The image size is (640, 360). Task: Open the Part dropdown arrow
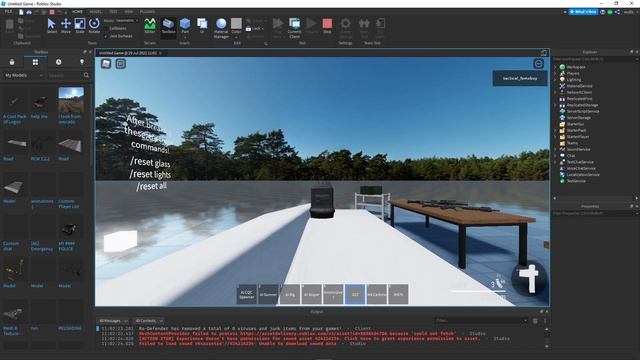(185, 37)
